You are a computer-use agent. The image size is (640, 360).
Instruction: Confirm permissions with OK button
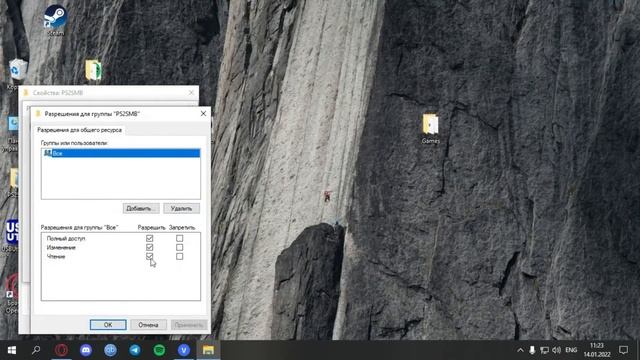click(x=108, y=325)
